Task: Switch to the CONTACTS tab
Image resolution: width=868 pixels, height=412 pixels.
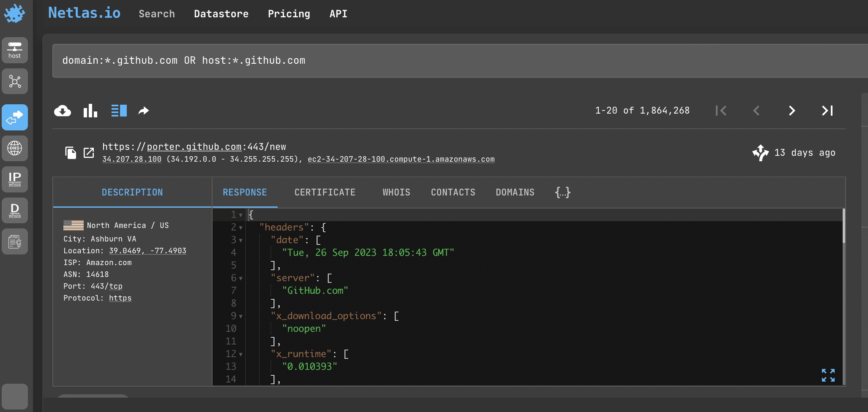Action: [x=453, y=192]
